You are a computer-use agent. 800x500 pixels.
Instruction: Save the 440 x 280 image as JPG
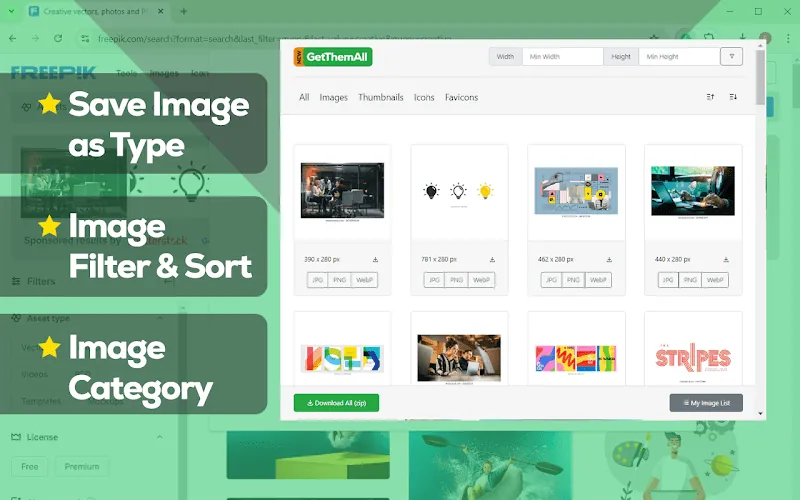(668, 280)
